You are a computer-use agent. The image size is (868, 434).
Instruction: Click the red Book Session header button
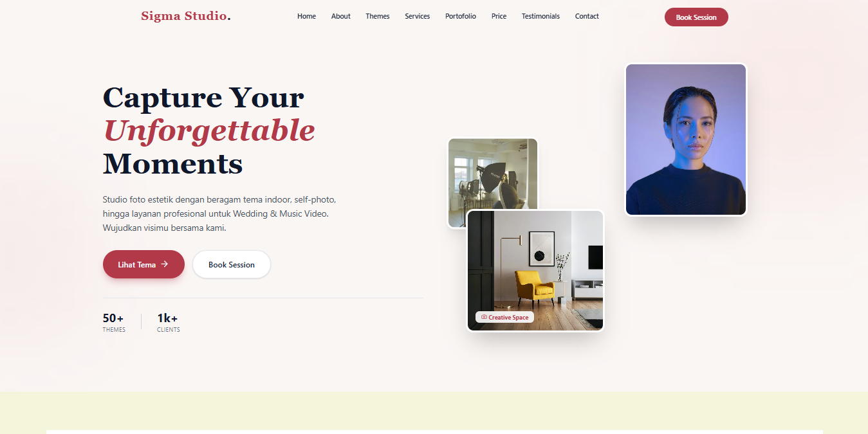[x=696, y=17]
